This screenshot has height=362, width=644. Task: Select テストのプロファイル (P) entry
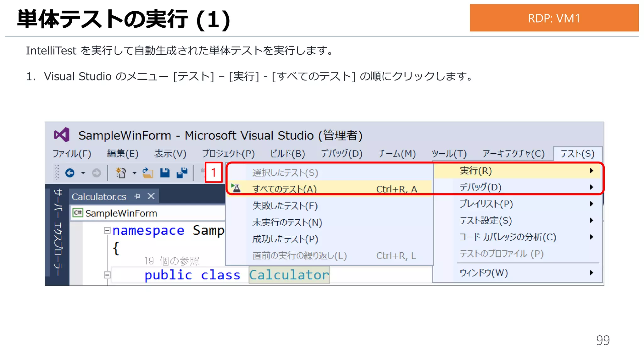(x=518, y=254)
